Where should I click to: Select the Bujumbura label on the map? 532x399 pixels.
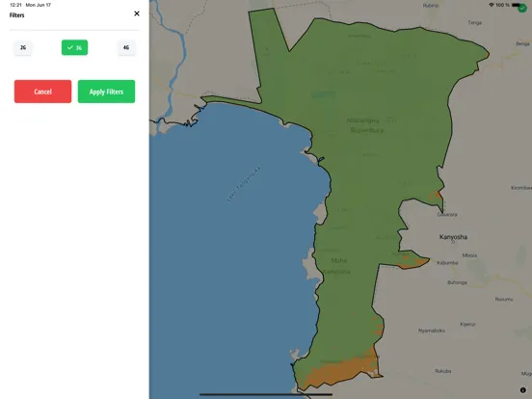[367, 130]
